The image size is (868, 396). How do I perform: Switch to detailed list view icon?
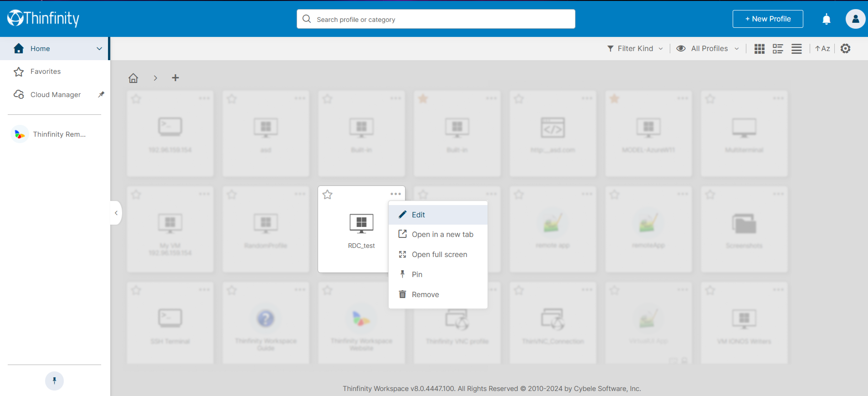coord(778,49)
